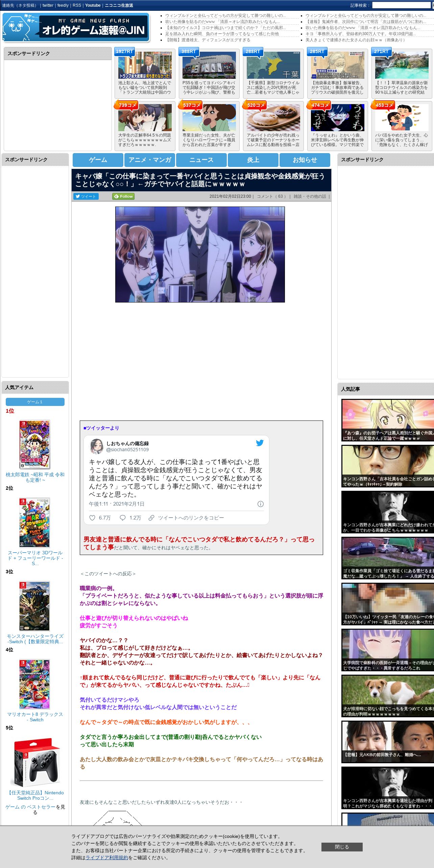
Task: Open the ライブドア利用規約 link
Action: [x=107, y=858]
